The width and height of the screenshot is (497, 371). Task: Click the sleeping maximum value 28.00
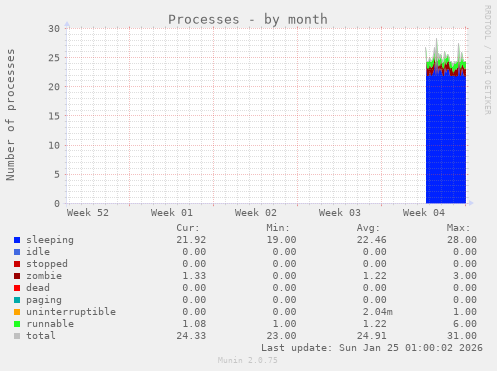[462, 240]
